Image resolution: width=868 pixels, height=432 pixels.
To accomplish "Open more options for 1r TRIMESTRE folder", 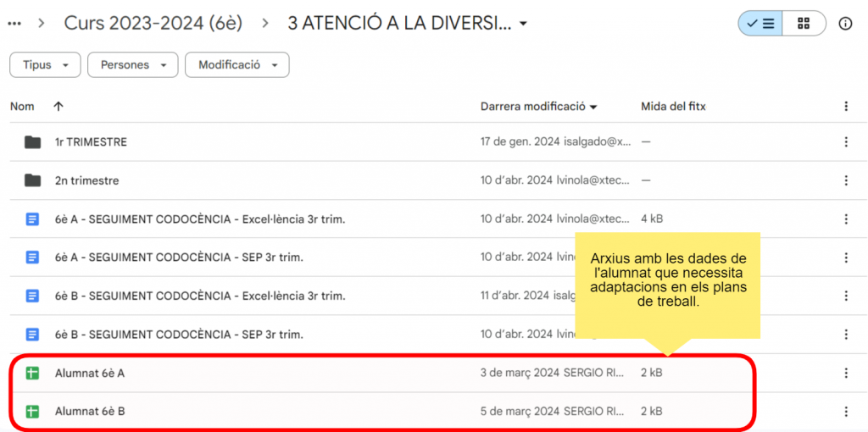I will [x=845, y=142].
